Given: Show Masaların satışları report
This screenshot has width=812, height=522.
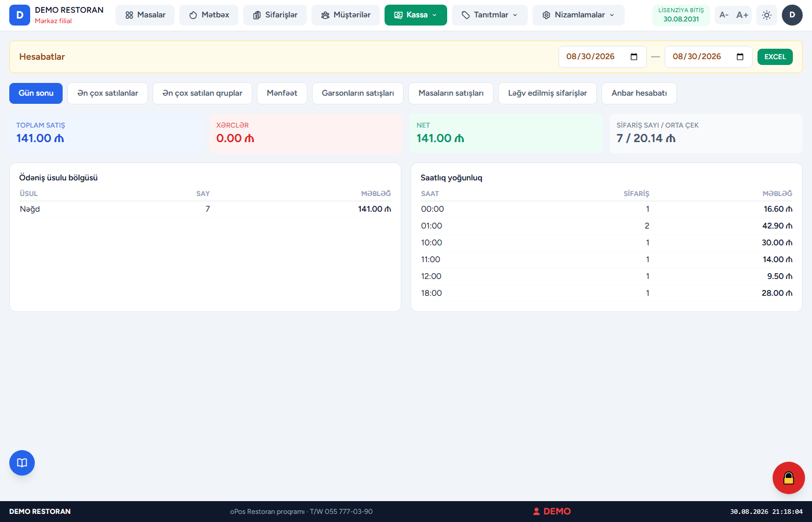Looking at the screenshot, I should tap(451, 93).
